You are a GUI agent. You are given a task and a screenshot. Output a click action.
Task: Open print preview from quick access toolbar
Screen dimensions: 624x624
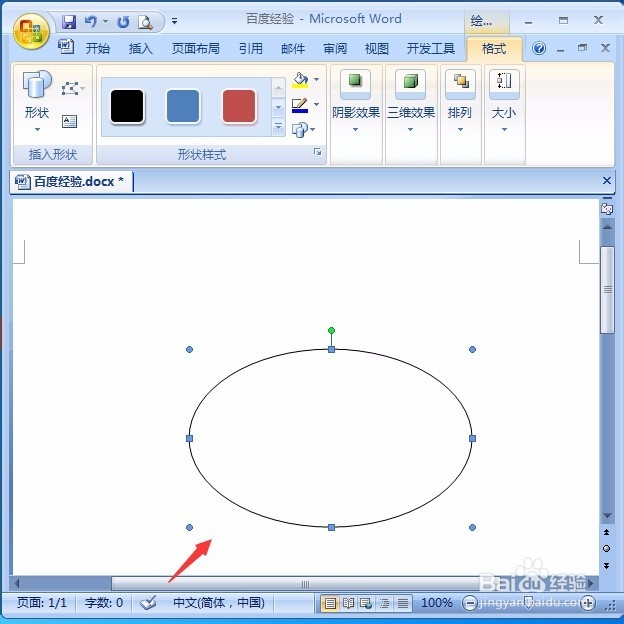pos(145,22)
